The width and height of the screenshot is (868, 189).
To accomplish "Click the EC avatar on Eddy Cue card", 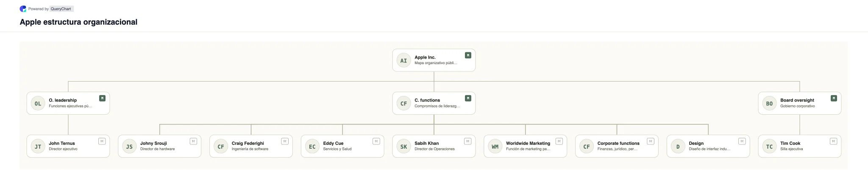I will [x=312, y=147].
